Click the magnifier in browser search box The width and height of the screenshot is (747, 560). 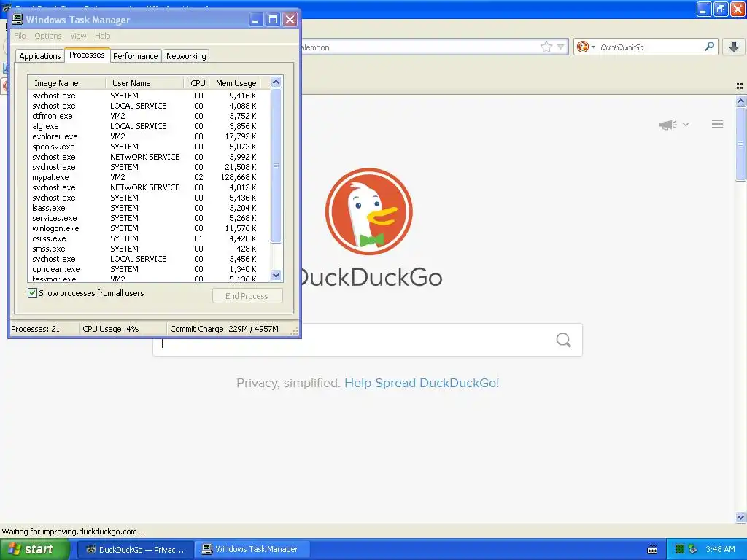[709, 47]
